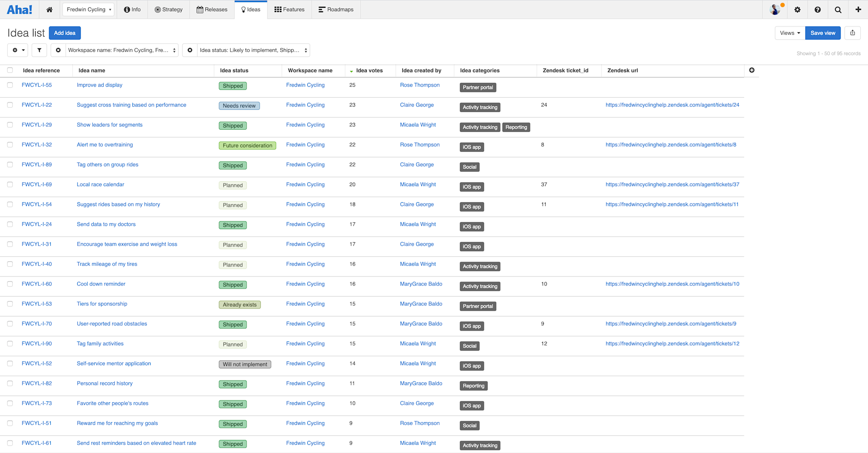The image size is (868, 453).
Task: Open the settings gear in the top bar
Action: 797,9
